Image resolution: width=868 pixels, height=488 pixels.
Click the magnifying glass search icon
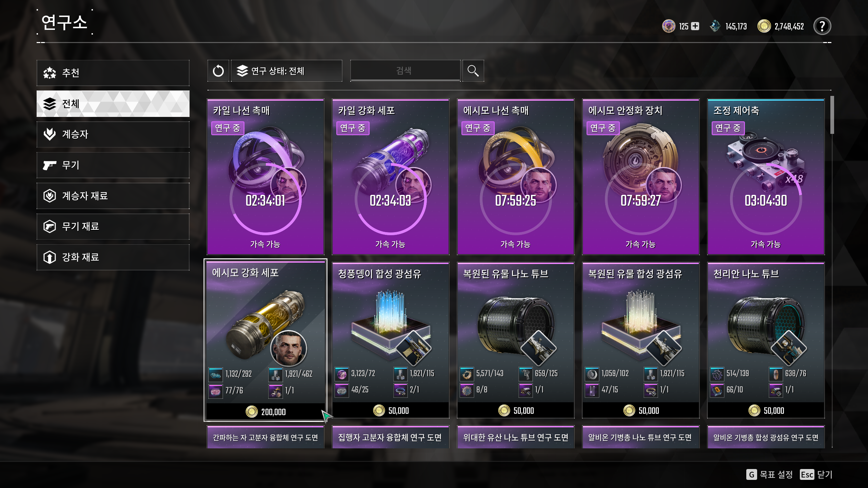[473, 71]
